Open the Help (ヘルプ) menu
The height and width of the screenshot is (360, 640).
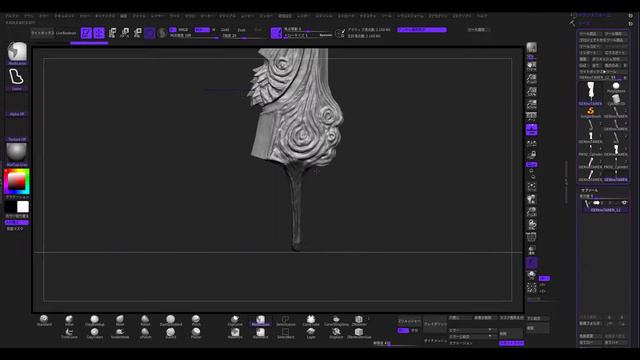pyautogui.click(x=482, y=16)
